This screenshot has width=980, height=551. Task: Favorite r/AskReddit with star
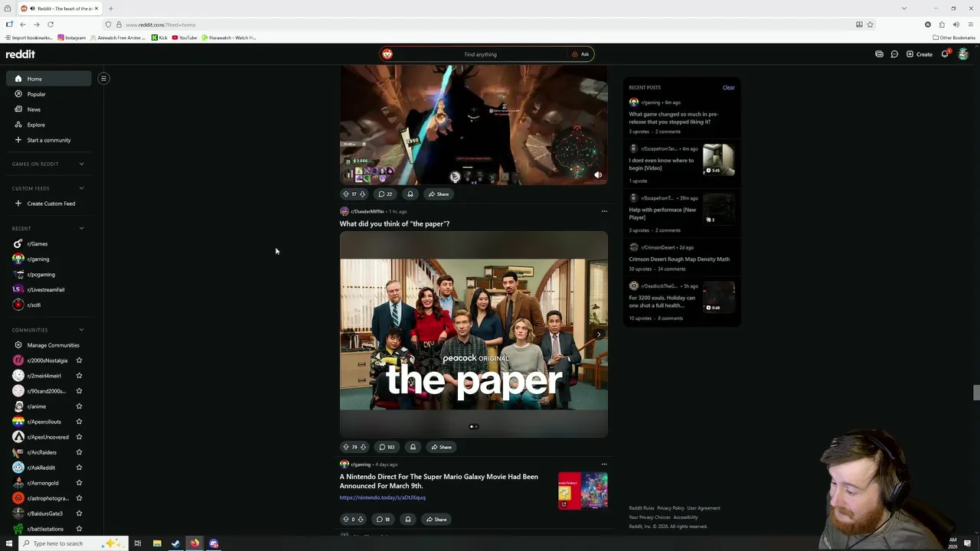[79, 468]
